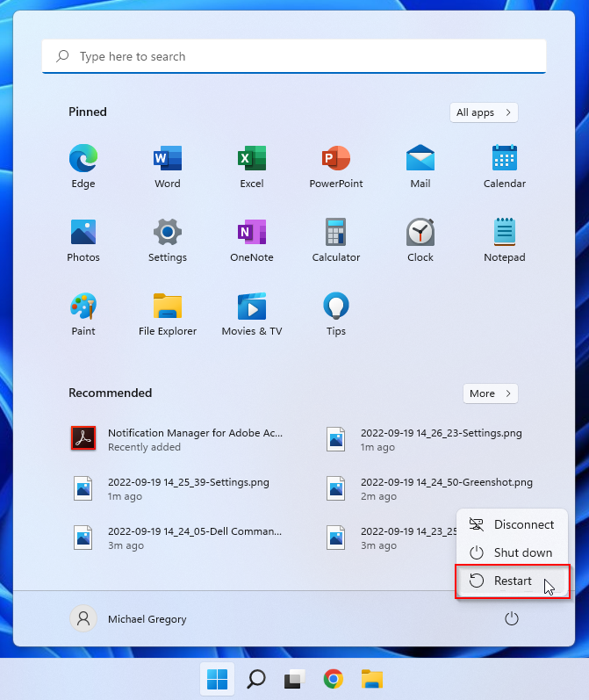Launch Notepad
Viewport: 589px width, 700px height.
pos(505,240)
